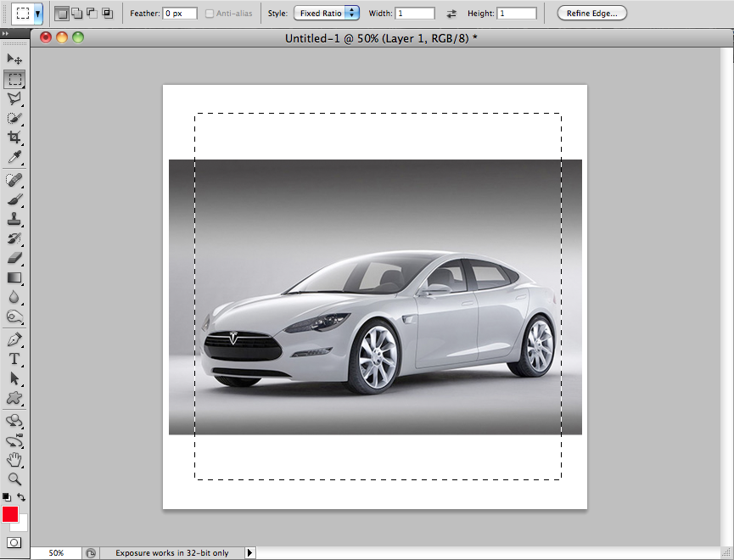Toggle Quick Mask mode
This screenshot has width=734, height=560.
pyautogui.click(x=14, y=543)
